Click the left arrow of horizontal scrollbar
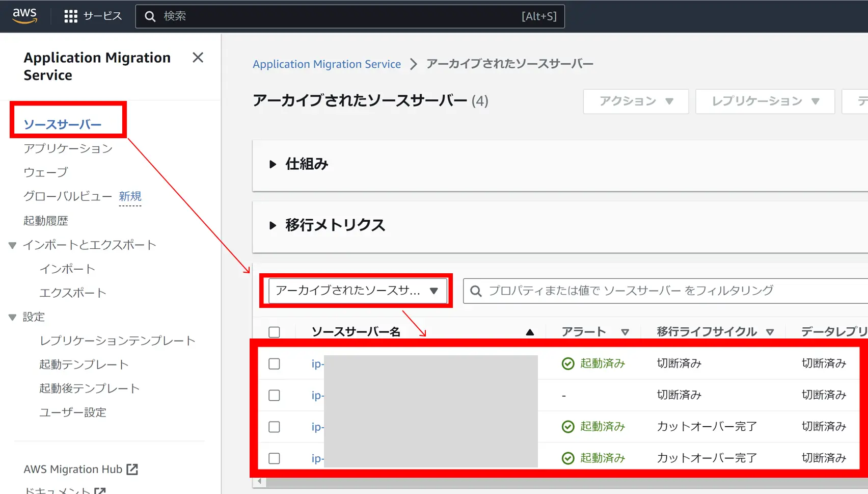 260,481
